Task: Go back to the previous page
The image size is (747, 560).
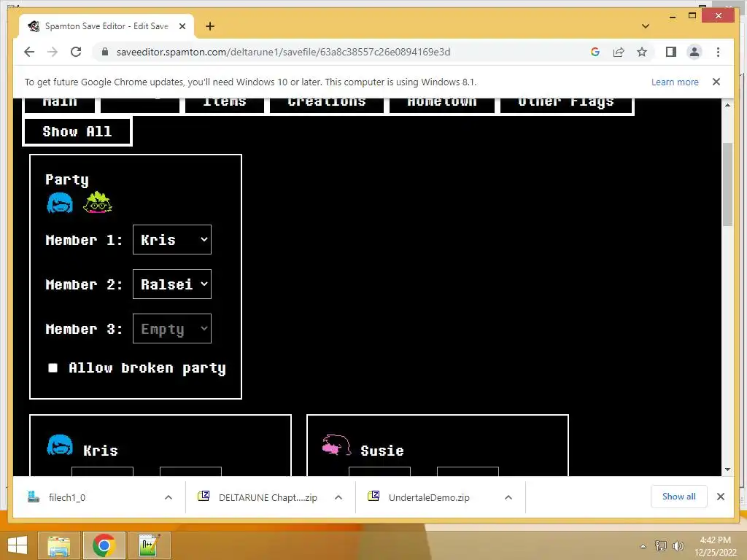Action: 29,52
